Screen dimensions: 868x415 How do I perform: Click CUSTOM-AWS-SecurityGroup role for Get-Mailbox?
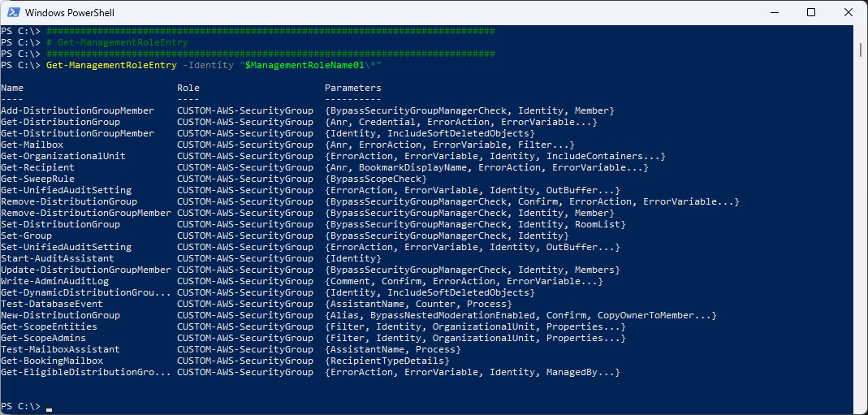(245, 145)
